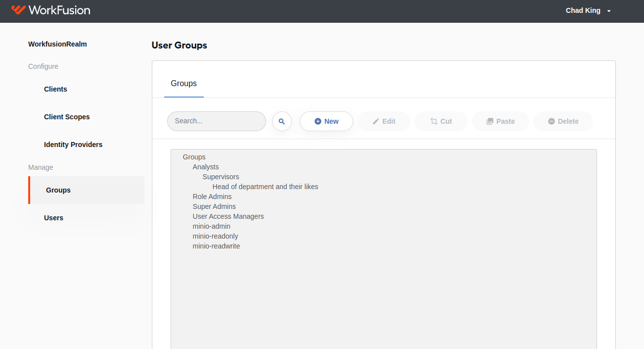
Task: Click the crop icon on Cut button
Action: [434, 121]
